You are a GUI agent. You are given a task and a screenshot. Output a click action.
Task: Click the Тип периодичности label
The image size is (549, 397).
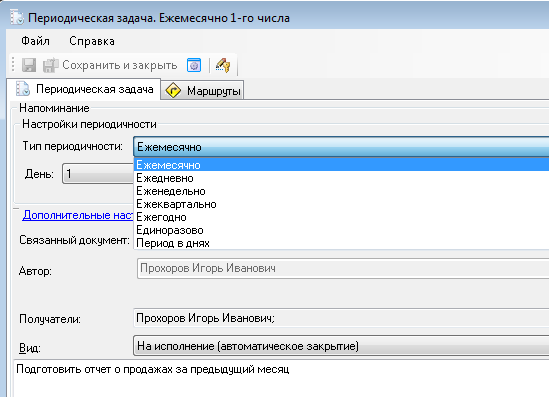(x=73, y=146)
